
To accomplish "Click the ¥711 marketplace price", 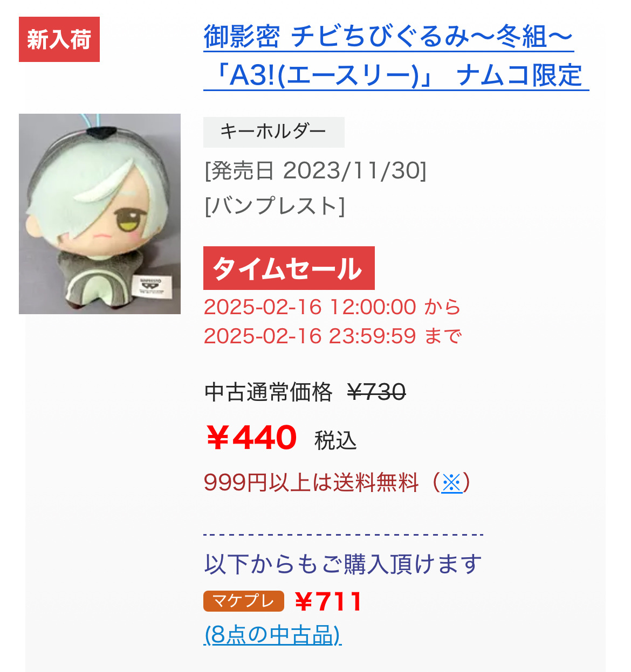I will coord(328,601).
